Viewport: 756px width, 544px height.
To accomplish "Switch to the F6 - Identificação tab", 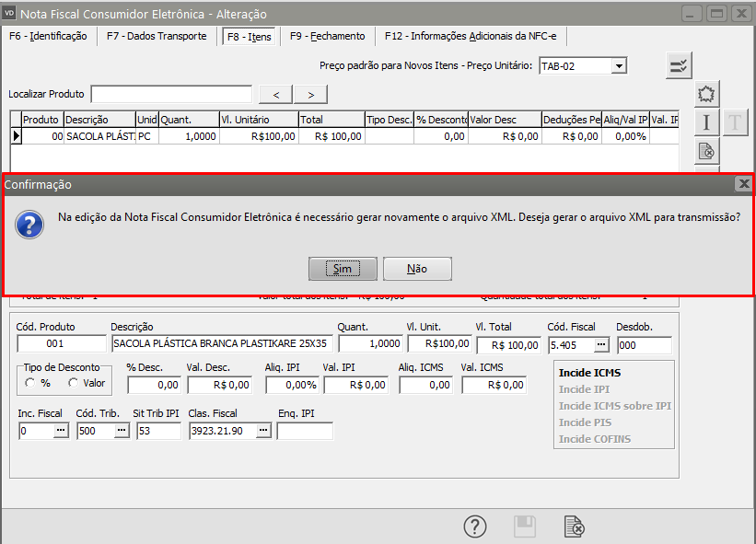I will (48, 36).
